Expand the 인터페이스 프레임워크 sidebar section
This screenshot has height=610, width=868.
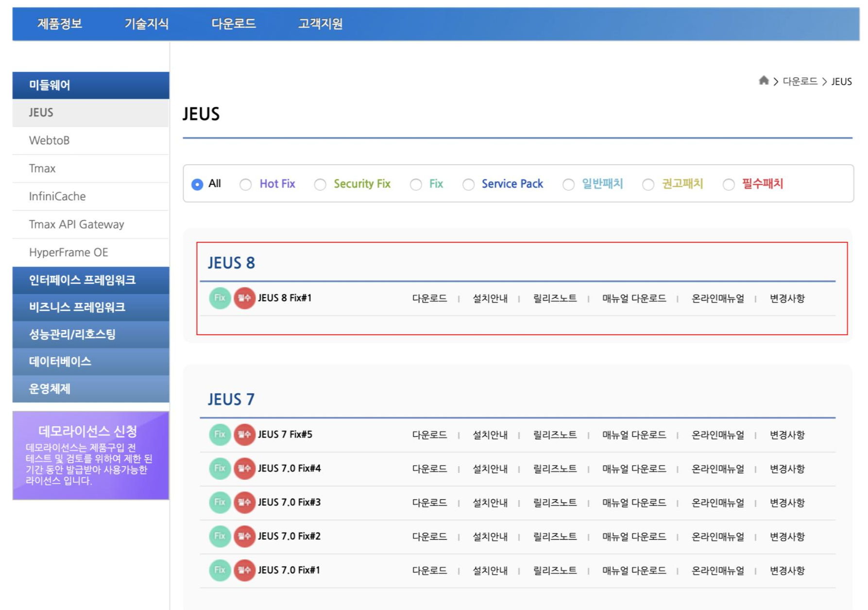(x=91, y=280)
